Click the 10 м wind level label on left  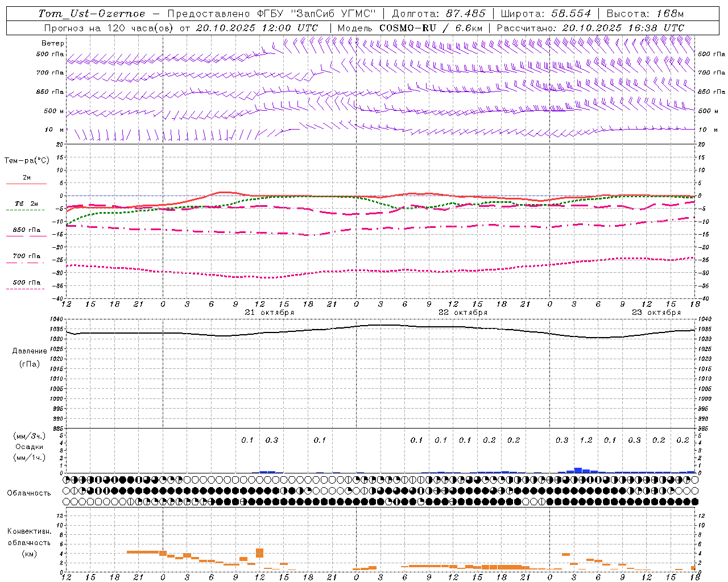point(55,130)
